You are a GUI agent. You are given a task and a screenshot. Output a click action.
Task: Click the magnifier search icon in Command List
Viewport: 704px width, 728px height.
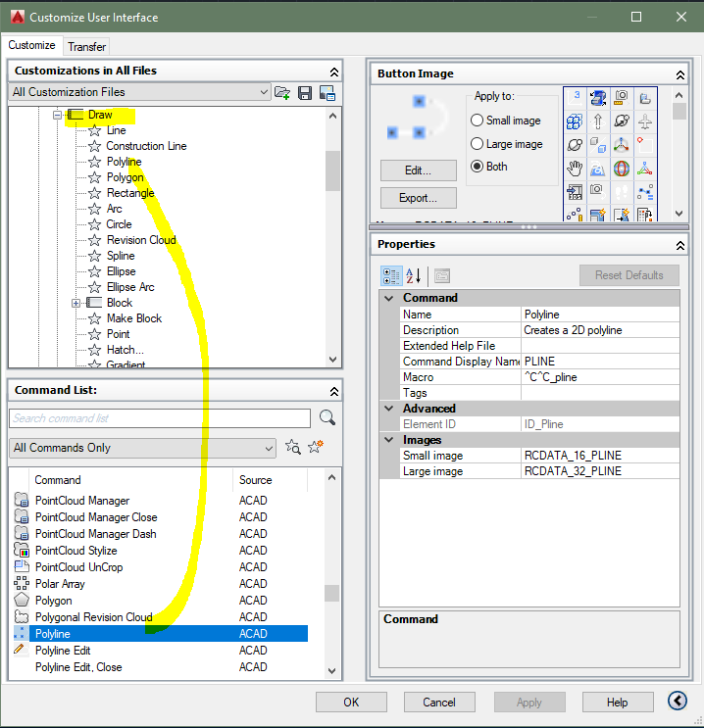coord(327,417)
